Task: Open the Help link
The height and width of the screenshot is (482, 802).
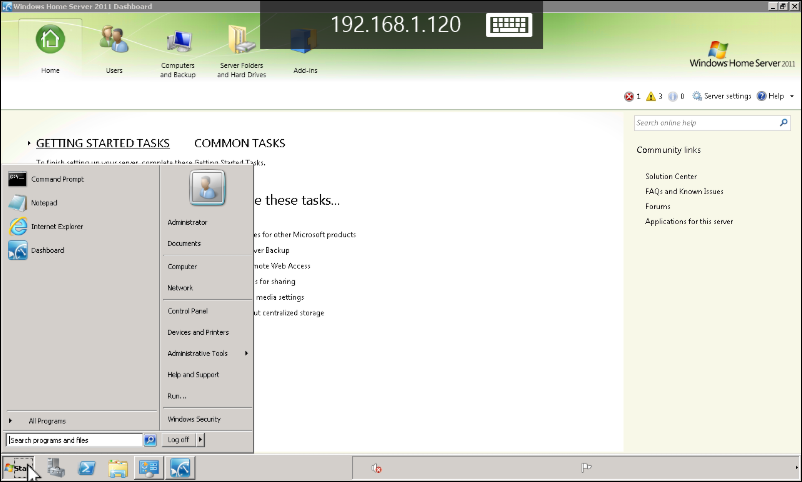Action: (x=771, y=96)
